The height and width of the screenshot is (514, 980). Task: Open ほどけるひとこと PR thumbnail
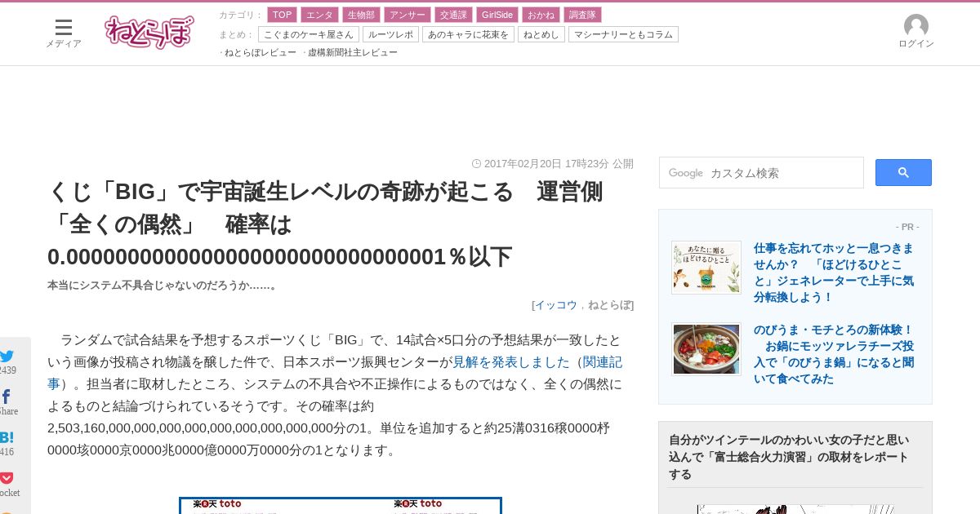706,268
